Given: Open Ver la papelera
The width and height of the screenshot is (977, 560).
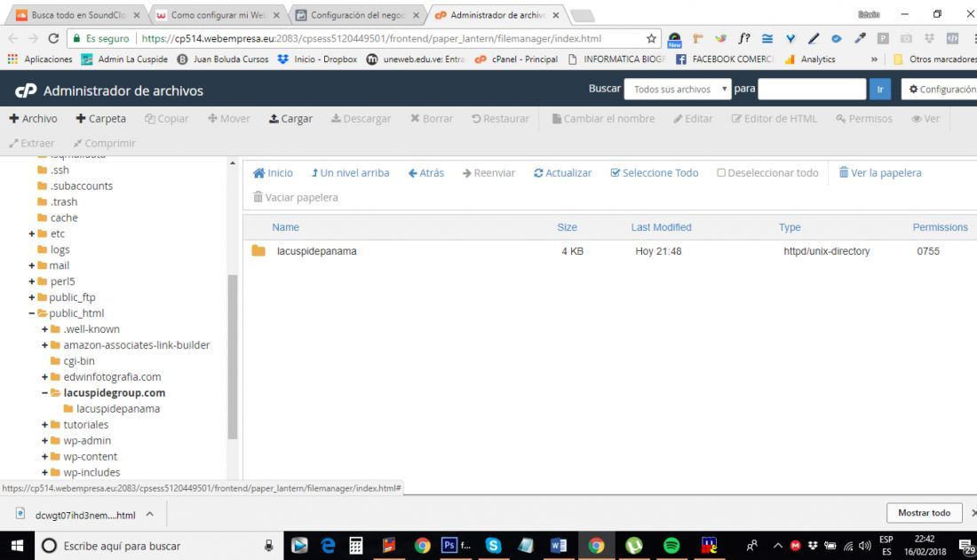Looking at the screenshot, I should [880, 172].
